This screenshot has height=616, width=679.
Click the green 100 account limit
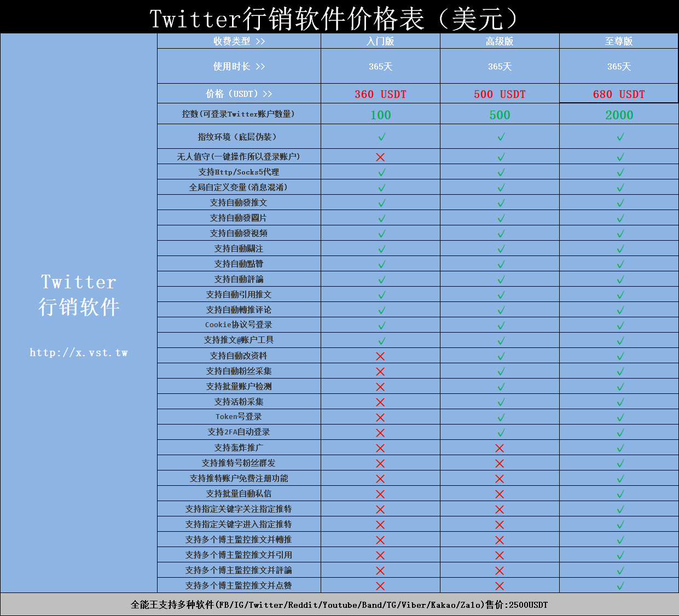point(380,115)
